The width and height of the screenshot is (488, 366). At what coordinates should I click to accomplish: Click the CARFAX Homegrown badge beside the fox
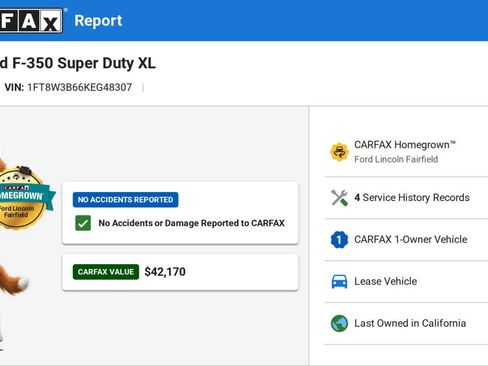click(x=26, y=197)
